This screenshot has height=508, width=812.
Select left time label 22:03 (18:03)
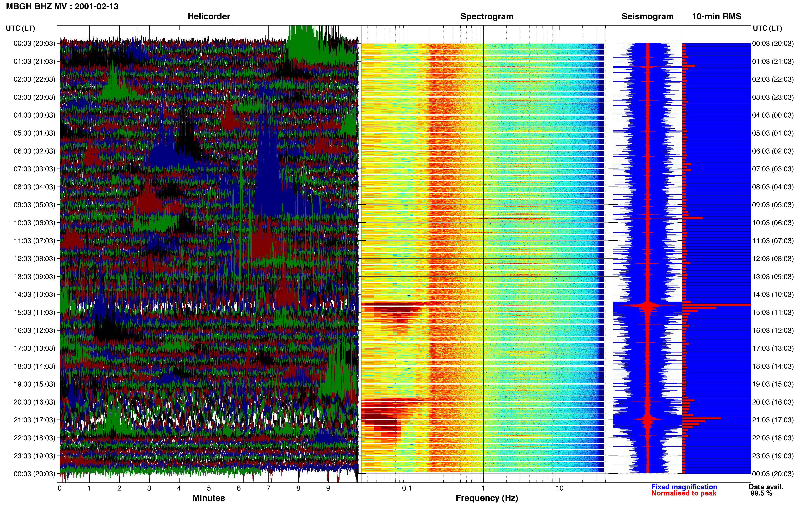[x=34, y=438]
